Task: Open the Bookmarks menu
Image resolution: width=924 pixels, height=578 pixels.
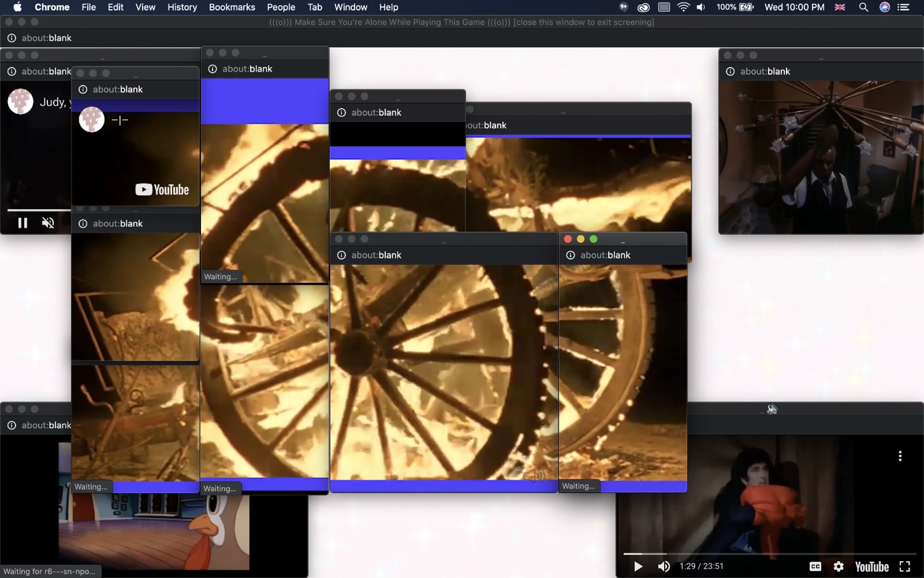Action: pyautogui.click(x=232, y=7)
